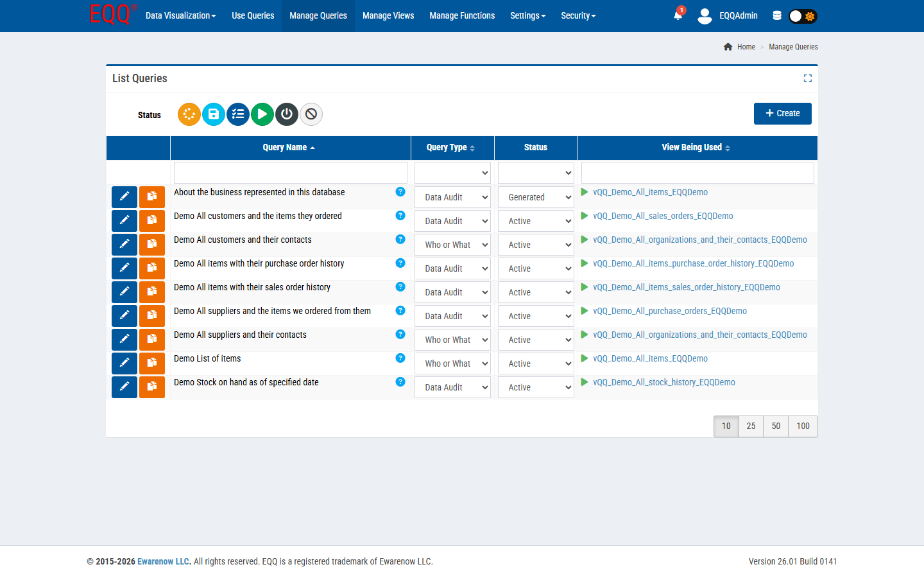
Task: Open the Use Queries menu item
Action: coord(253,15)
